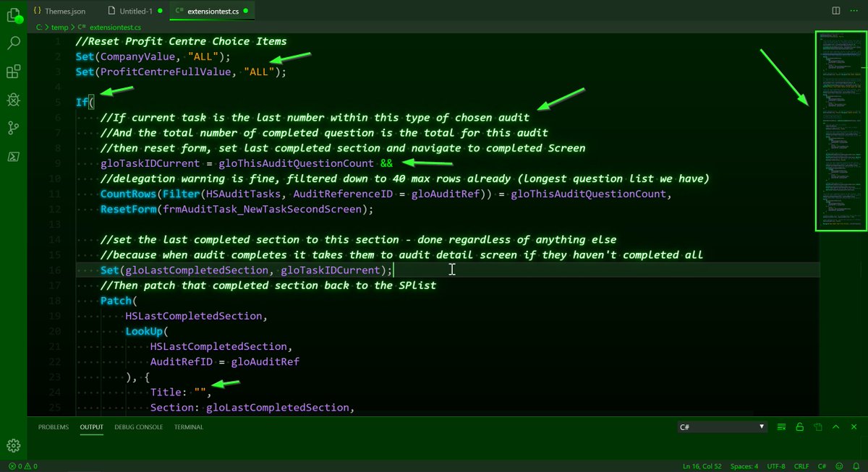This screenshot has height=472, width=868.
Task: Open the C# output channel dropdown
Action: (x=721, y=427)
